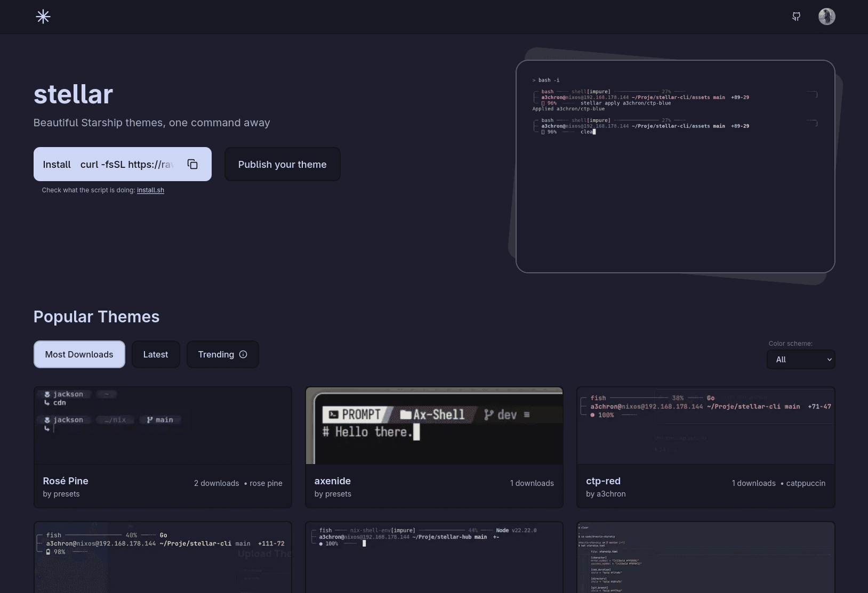Select the Most Downloads filter
868x593 pixels.
[x=79, y=354]
